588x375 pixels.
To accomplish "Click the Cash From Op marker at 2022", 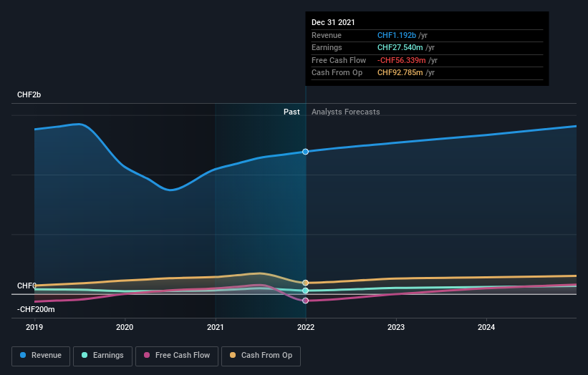I will (306, 283).
